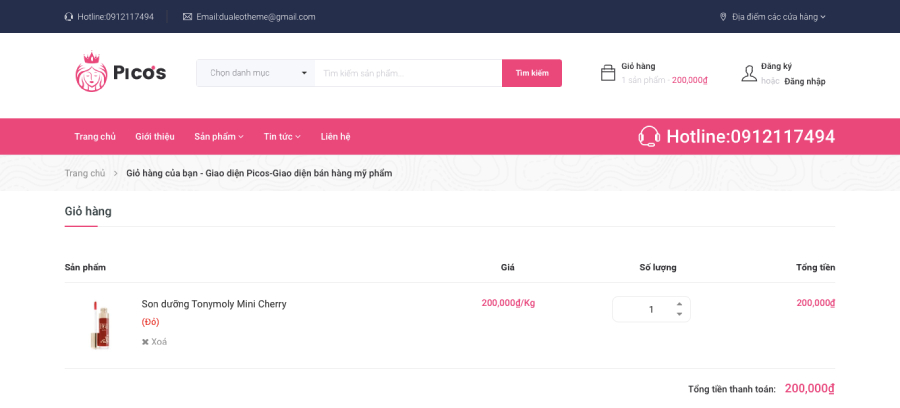Click the Đăng nhập link
900x408 pixels.
pyautogui.click(x=805, y=81)
